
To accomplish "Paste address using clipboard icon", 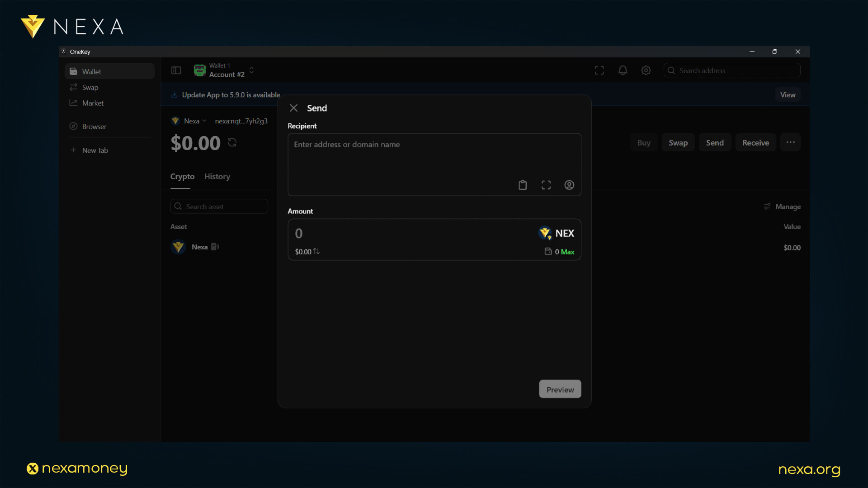I will pos(523,185).
